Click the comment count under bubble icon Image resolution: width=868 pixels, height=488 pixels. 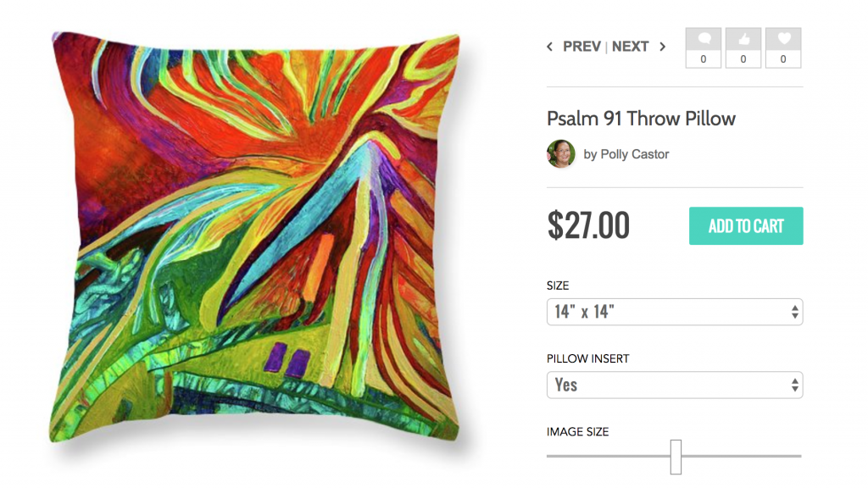pos(704,59)
